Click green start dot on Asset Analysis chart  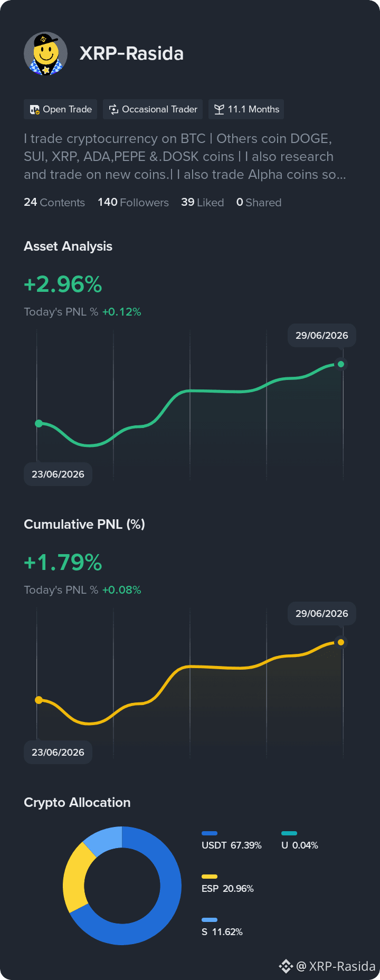point(39,423)
